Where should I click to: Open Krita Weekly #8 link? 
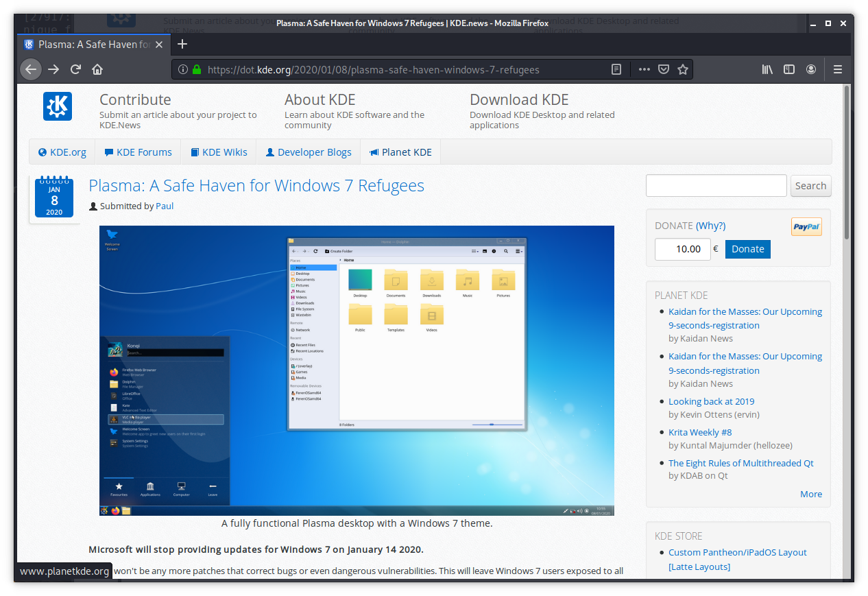click(x=700, y=432)
